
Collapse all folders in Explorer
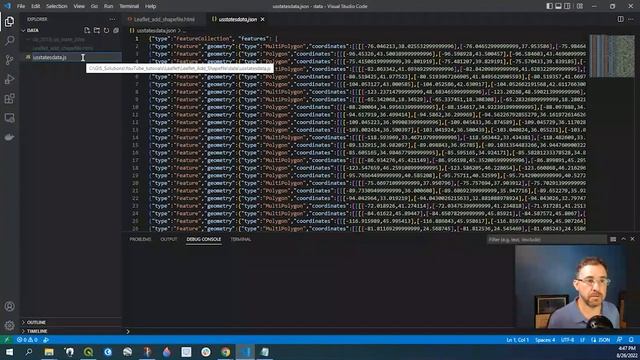point(116,30)
